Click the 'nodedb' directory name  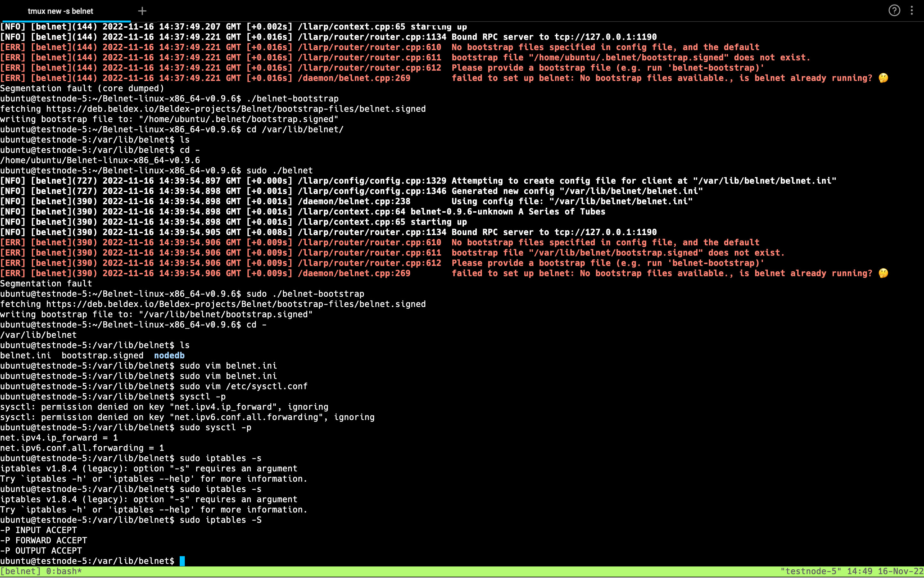[x=169, y=355]
